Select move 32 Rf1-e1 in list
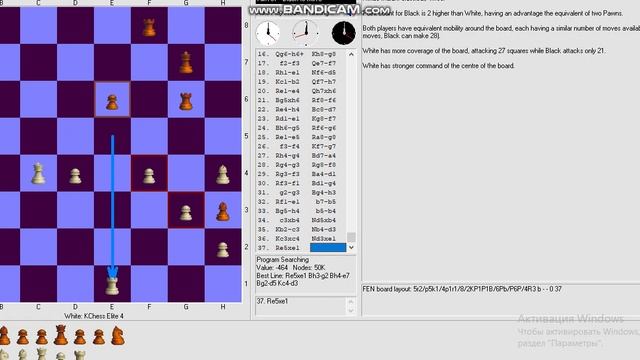640x360 pixels. [x=287, y=202]
